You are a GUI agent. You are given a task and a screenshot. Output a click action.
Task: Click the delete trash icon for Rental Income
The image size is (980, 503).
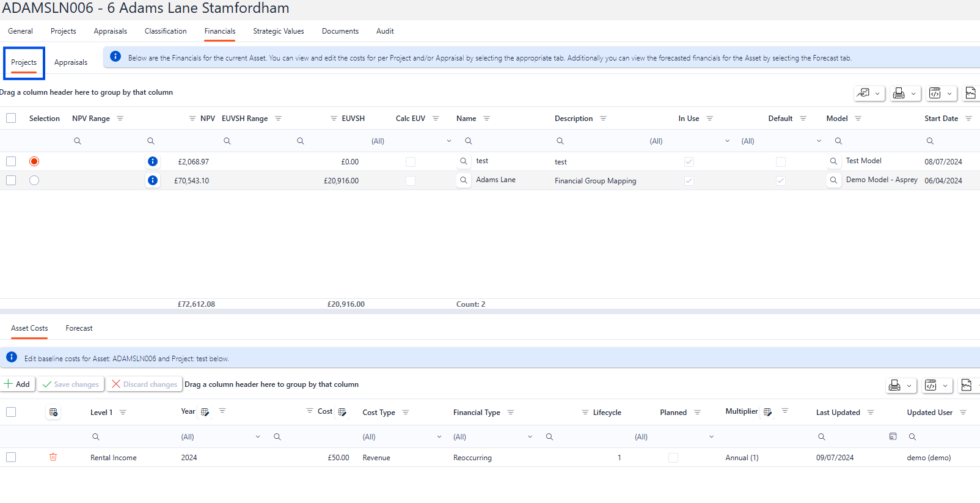pos(53,457)
